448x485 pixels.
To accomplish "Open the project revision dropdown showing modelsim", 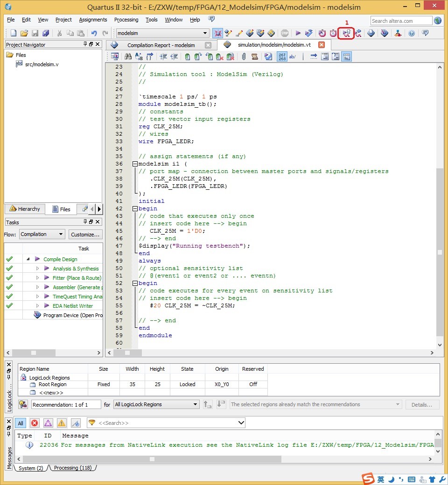I will tap(162, 33).
